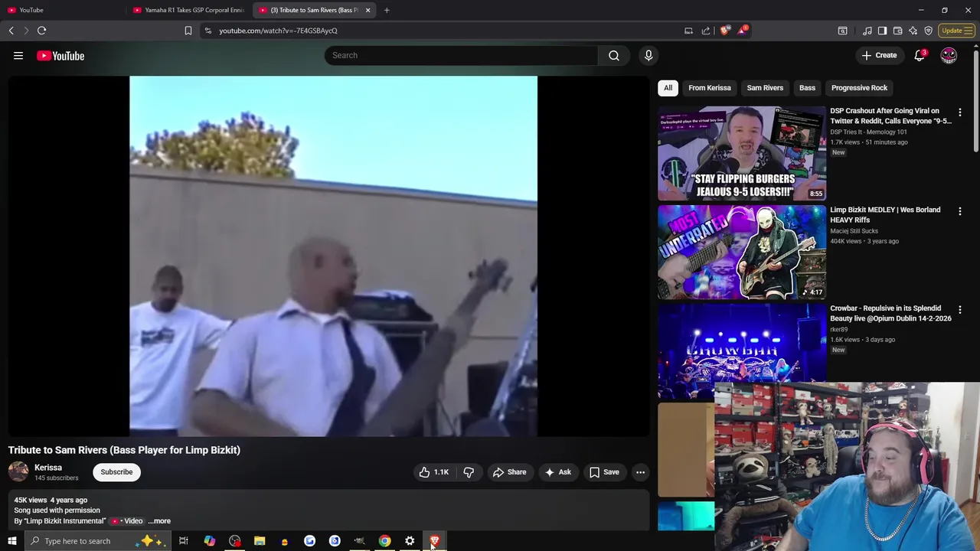Image resolution: width=980 pixels, height=551 pixels.
Task: Switch to the first YouTube browser tab
Action: [61, 10]
